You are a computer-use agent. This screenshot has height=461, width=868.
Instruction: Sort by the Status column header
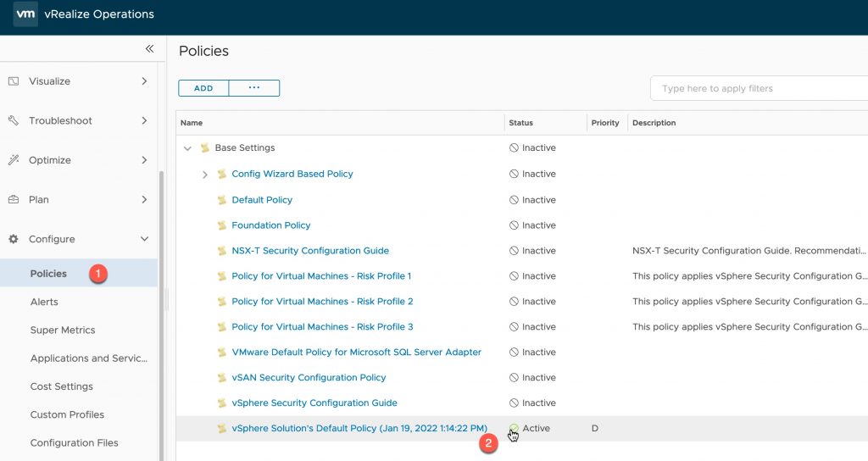pos(521,123)
